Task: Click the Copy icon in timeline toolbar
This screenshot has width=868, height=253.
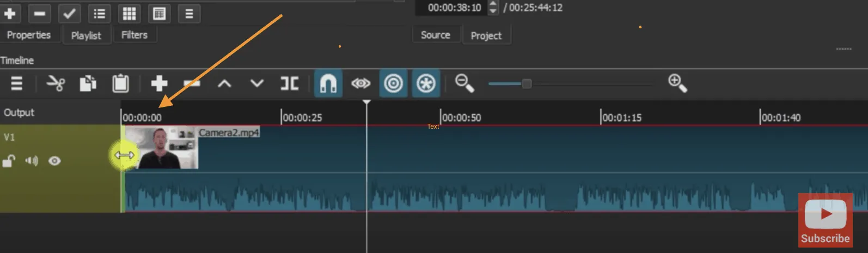Action: (88, 83)
